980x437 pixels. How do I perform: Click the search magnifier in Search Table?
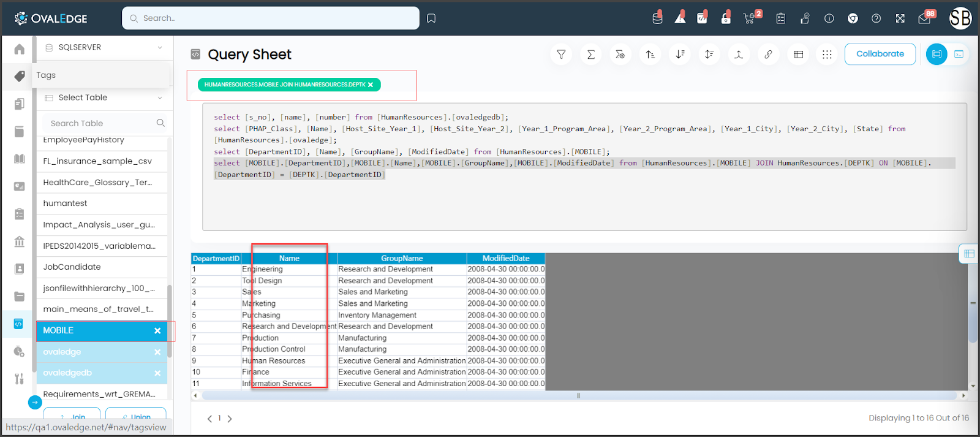coord(160,123)
